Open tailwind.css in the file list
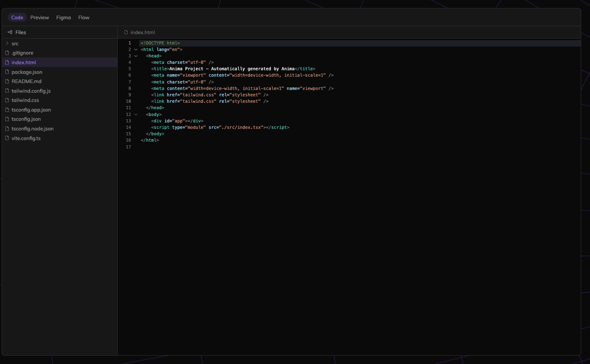The height and width of the screenshot is (364, 590). click(x=59, y=100)
